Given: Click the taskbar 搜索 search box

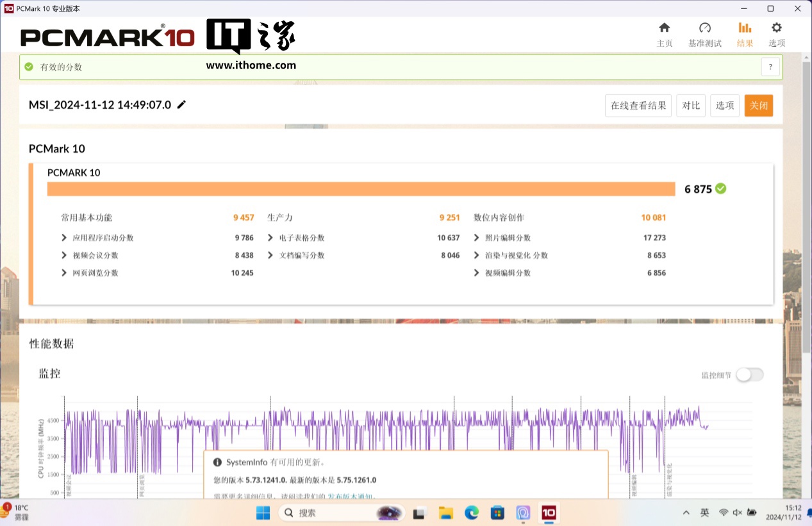Looking at the screenshot, I should pos(327,513).
